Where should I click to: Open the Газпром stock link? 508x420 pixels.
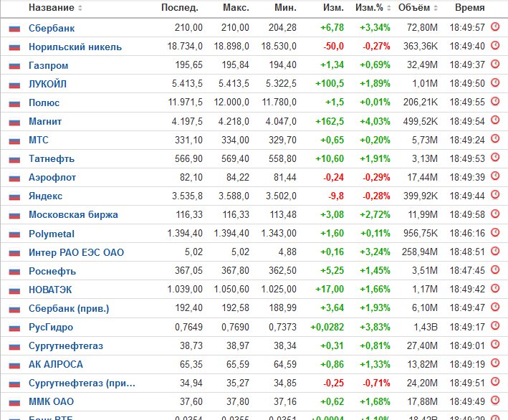click(49, 65)
